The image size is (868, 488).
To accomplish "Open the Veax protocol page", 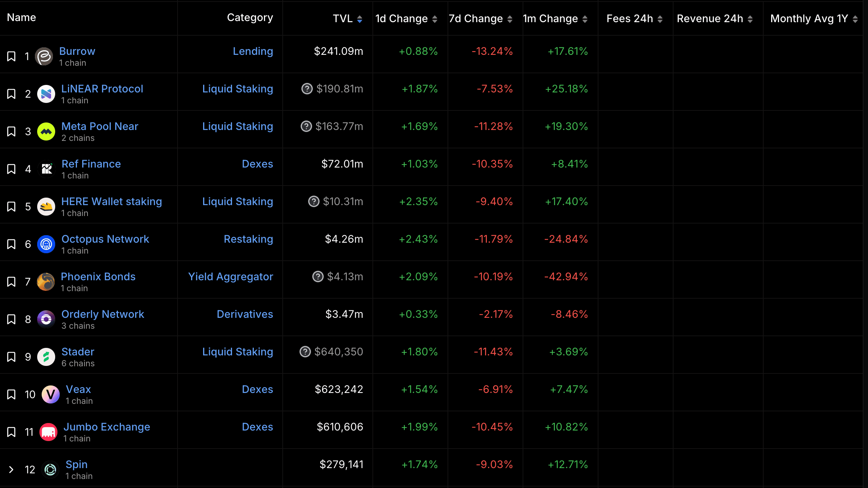I will tap(78, 389).
